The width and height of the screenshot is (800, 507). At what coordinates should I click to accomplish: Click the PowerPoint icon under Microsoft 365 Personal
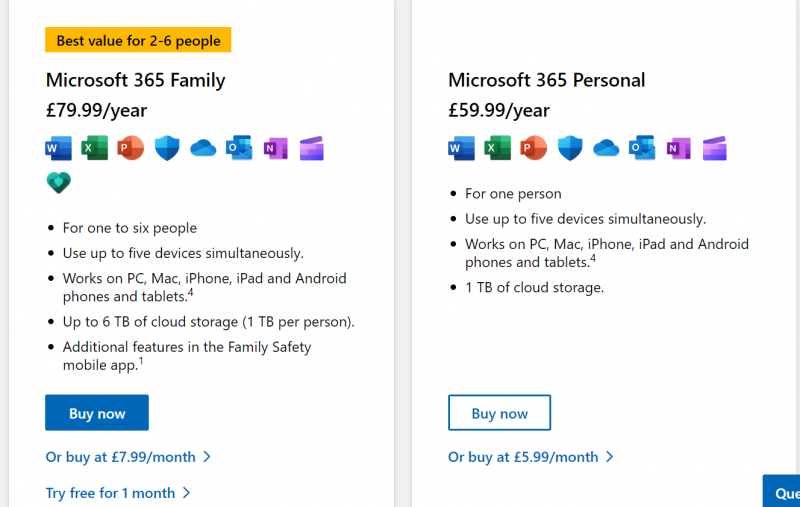click(x=533, y=148)
